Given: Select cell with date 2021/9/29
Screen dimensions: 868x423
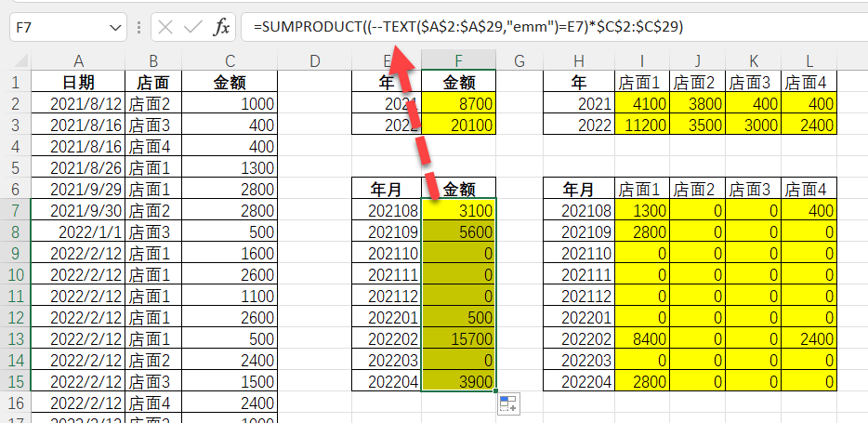Looking at the screenshot, I should [x=78, y=189].
